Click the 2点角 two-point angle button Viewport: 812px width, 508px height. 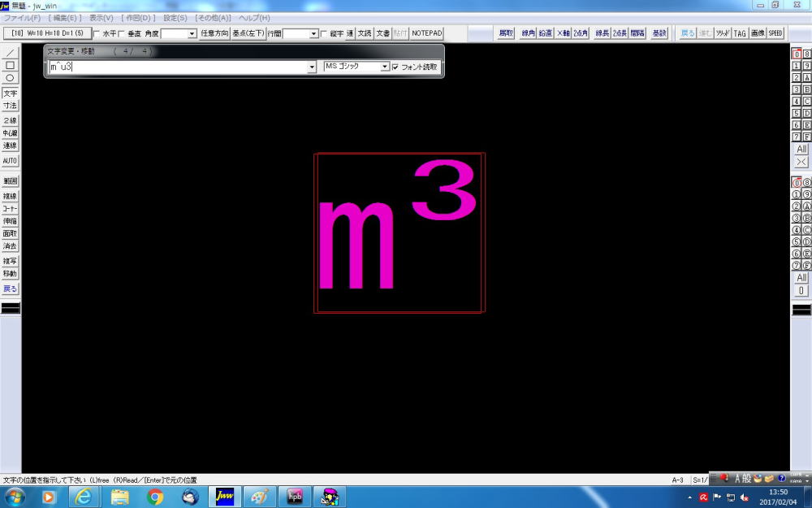click(x=581, y=33)
